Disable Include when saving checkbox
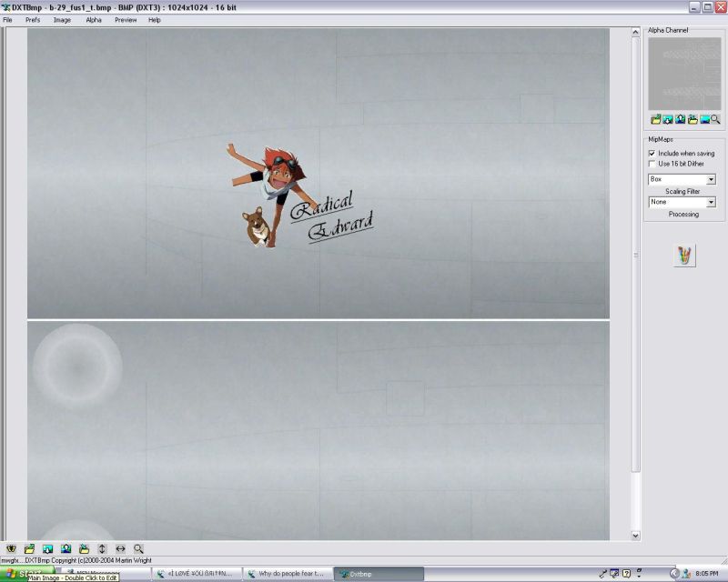The image size is (728, 582). (x=652, y=154)
